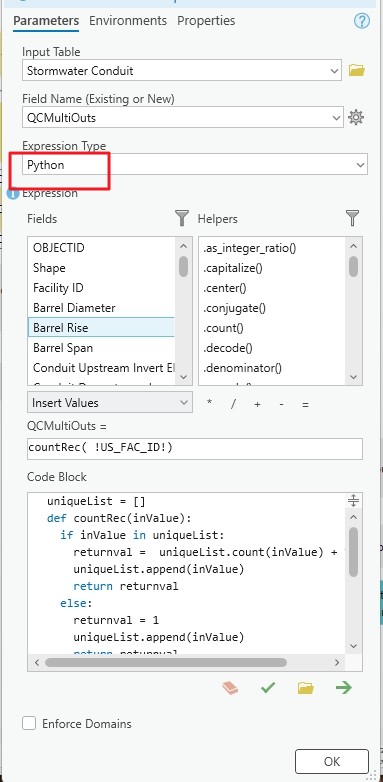This screenshot has width=383, height=782.
Task: Choose .decode() helper
Action: point(272,348)
